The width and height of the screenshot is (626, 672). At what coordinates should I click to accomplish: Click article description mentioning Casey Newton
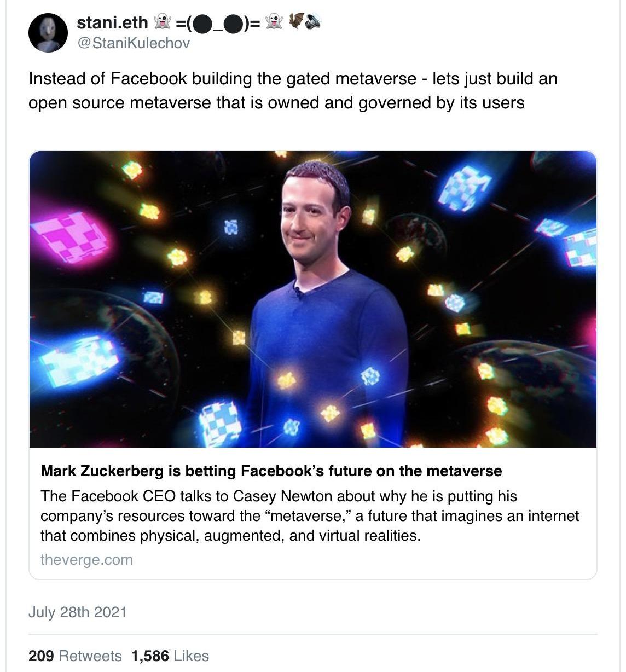(x=309, y=515)
